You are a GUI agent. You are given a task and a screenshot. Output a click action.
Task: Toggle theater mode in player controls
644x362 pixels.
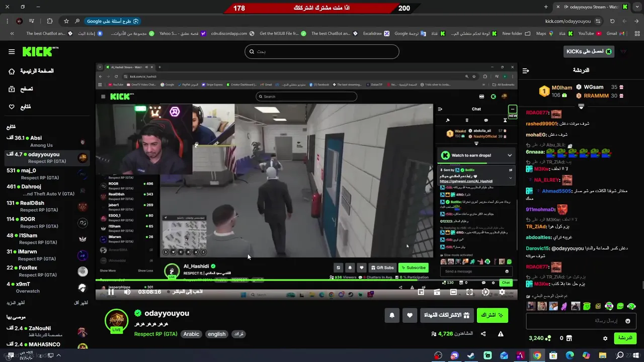(x=453, y=292)
